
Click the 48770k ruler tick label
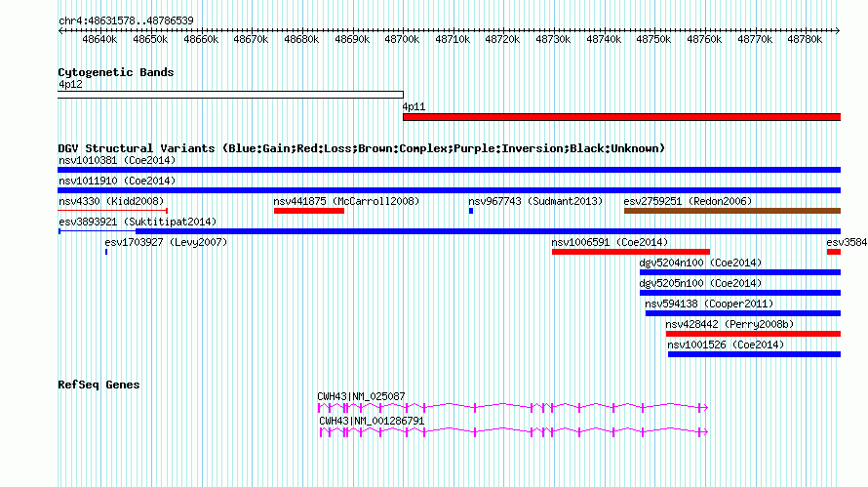point(755,39)
